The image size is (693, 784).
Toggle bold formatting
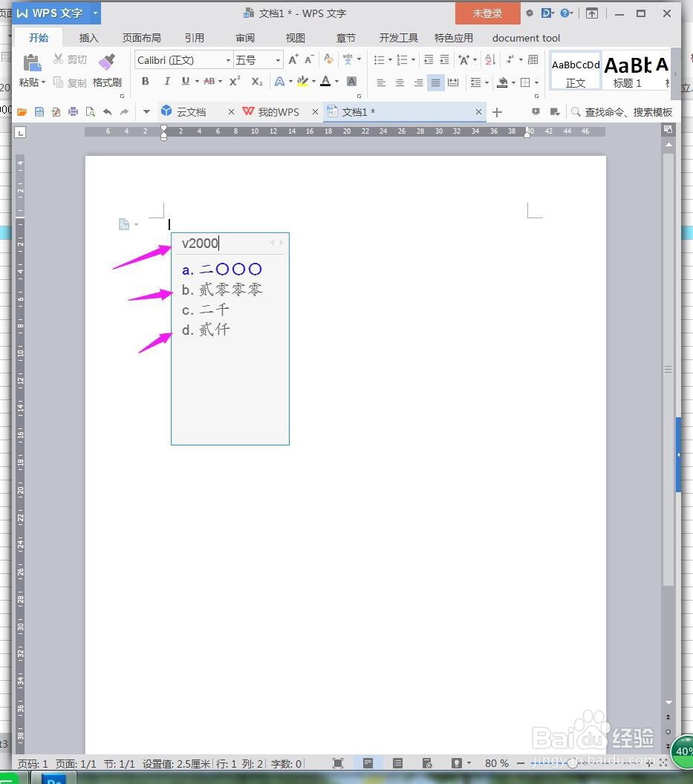point(145,82)
